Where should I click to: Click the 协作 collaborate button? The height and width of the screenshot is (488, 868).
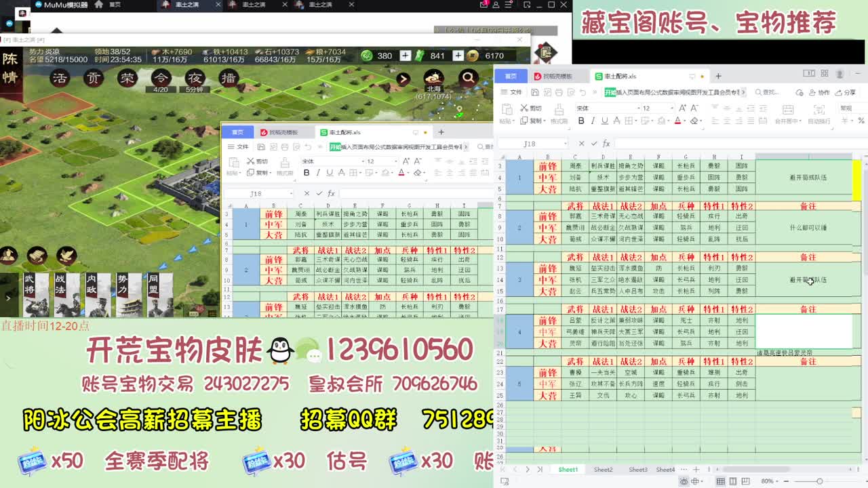[x=819, y=92]
